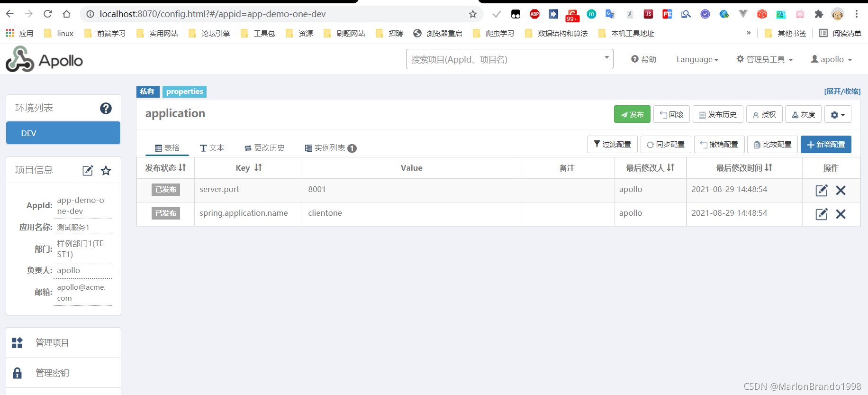Open the JS extension icon
868x395 pixels.
pyautogui.click(x=648, y=14)
